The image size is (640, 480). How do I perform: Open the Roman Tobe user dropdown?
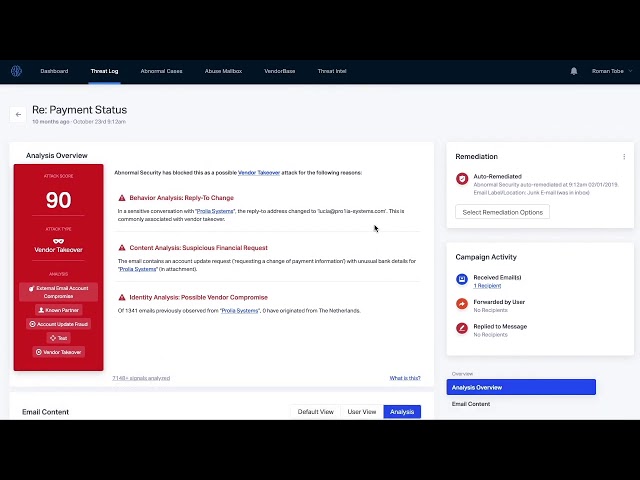pyautogui.click(x=611, y=71)
